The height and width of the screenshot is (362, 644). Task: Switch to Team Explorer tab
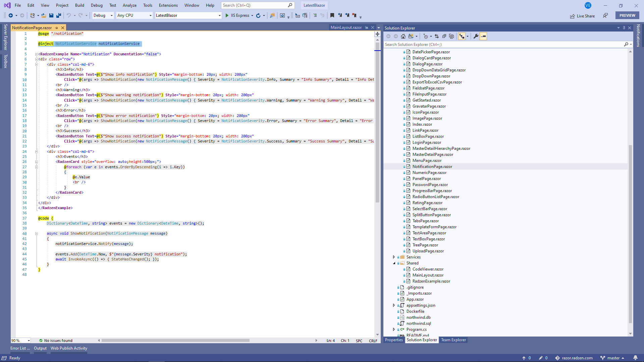coord(453,340)
